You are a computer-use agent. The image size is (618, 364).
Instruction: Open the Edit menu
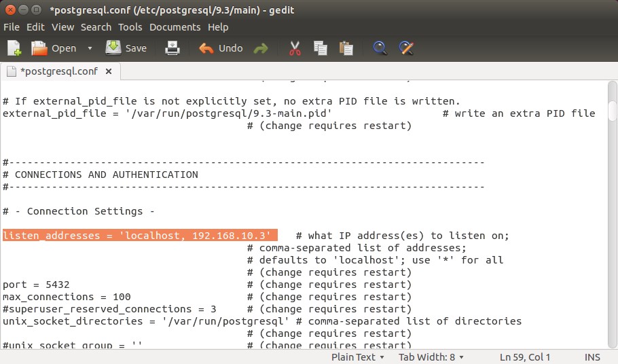(35, 27)
